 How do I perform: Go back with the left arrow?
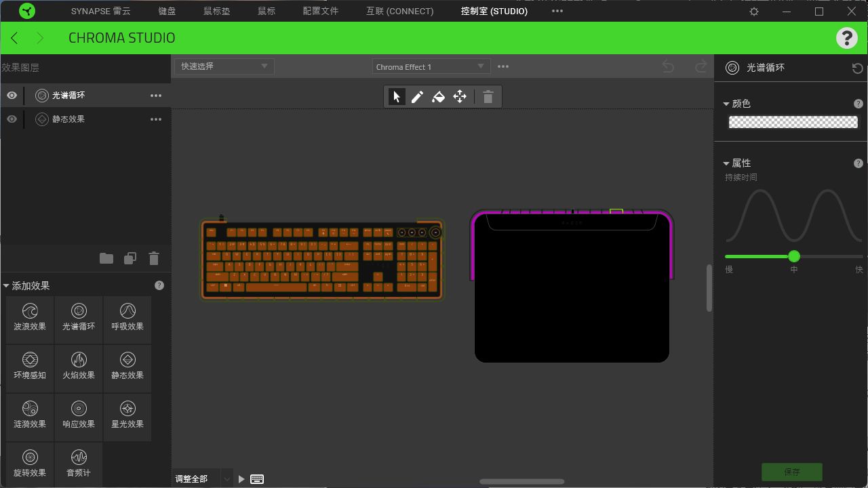click(15, 38)
